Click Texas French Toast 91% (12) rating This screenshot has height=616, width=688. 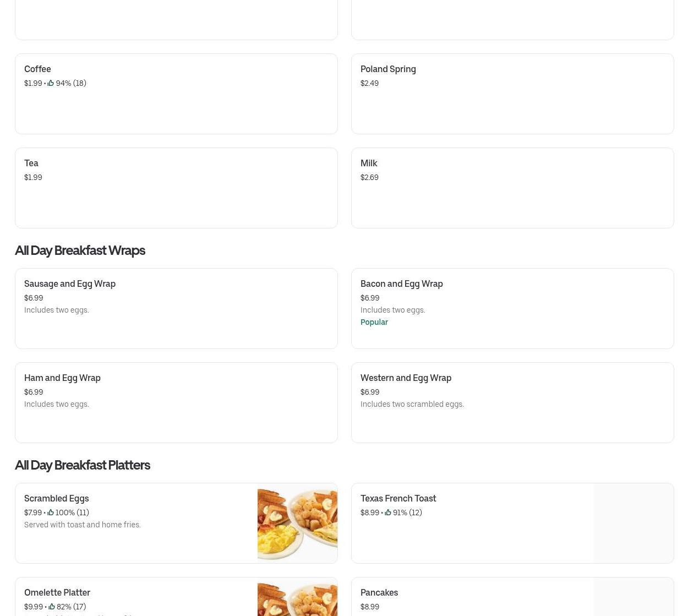[407, 513]
